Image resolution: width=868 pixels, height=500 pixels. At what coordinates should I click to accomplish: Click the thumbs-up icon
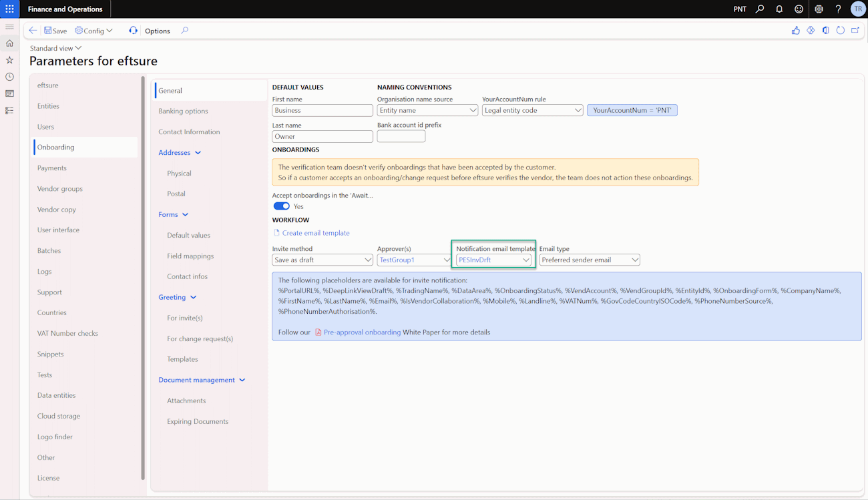[796, 31]
